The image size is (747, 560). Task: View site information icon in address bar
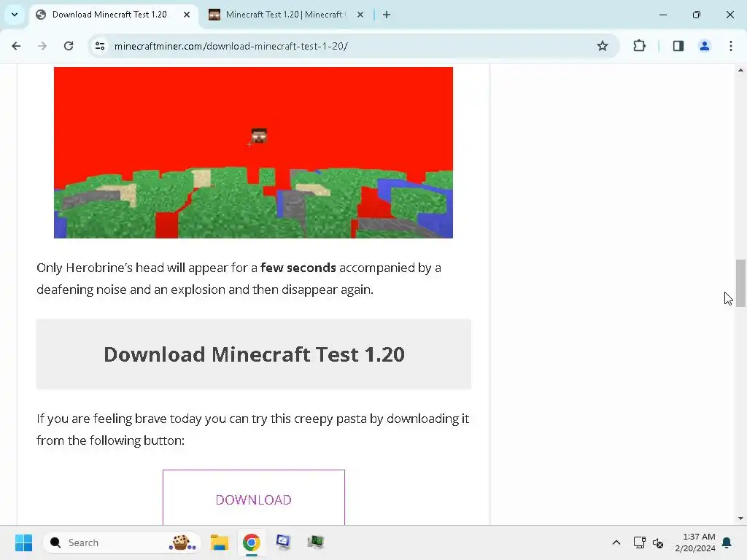point(100,46)
